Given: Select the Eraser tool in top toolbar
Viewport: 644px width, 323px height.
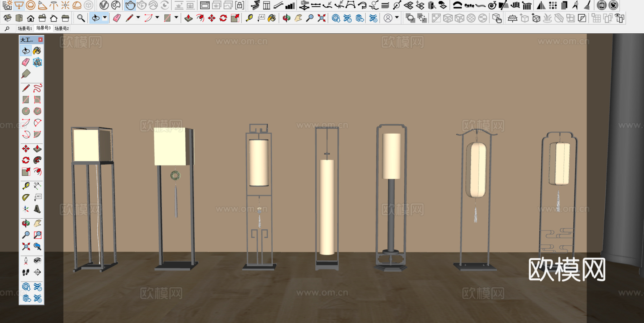Looking at the screenshot, I should click(x=117, y=18).
